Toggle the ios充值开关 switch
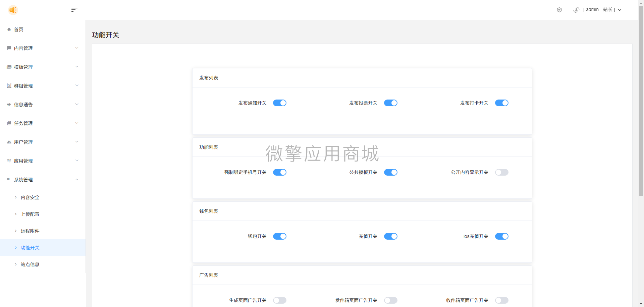Viewport: 644px width, 307px height. [502, 236]
